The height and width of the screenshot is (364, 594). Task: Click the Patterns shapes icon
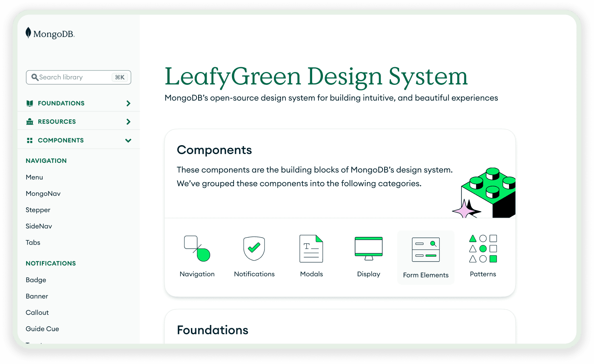point(483,249)
